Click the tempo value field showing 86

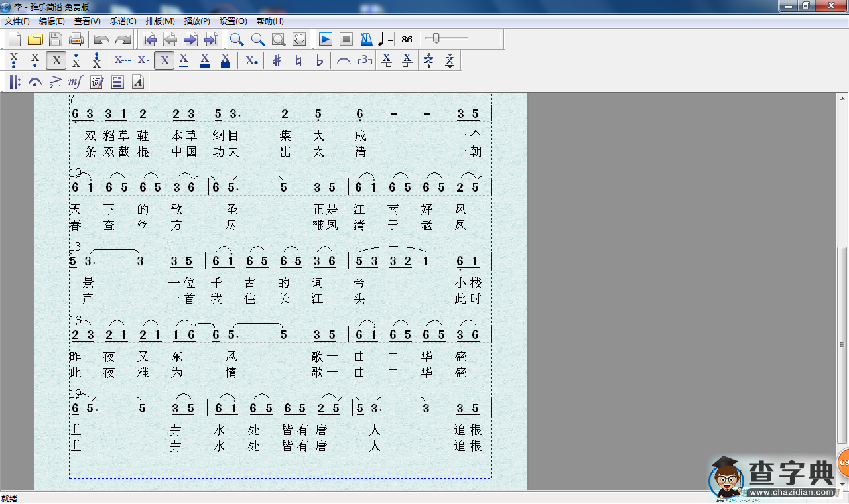(x=407, y=39)
